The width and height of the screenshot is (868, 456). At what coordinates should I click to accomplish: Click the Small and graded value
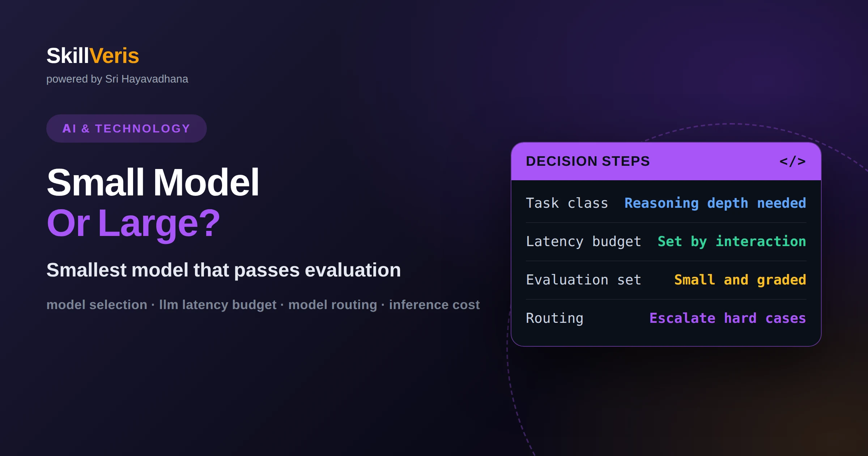tap(740, 280)
